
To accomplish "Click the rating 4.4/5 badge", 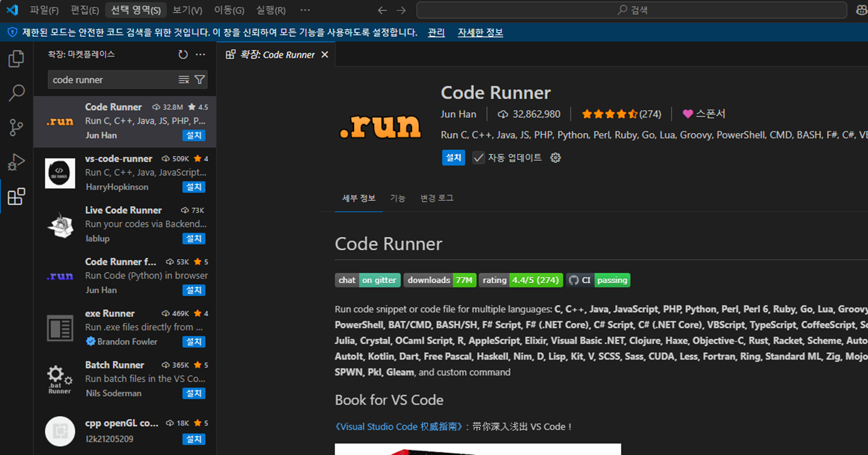I will tap(521, 280).
